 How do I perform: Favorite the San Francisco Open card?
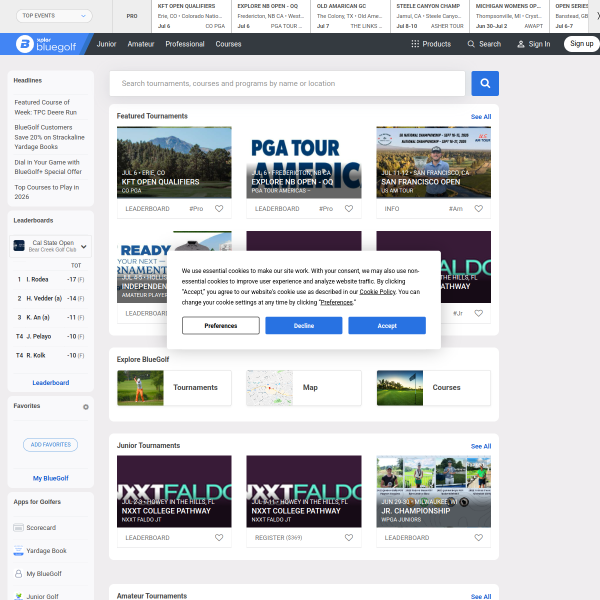tap(478, 209)
